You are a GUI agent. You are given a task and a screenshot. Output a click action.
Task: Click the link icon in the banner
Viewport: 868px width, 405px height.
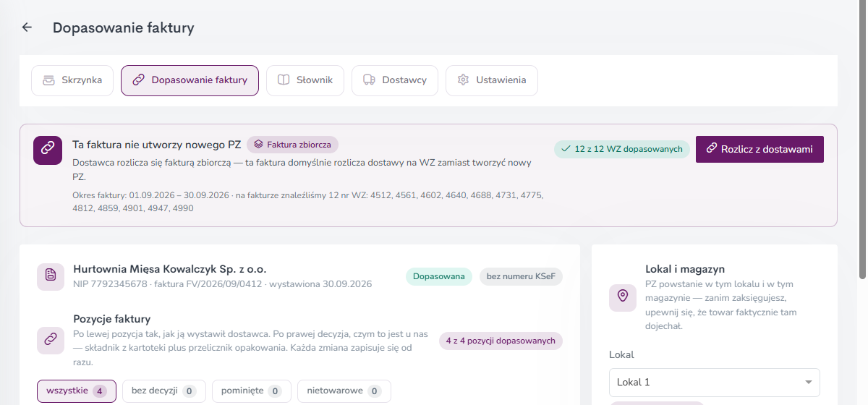(x=47, y=150)
